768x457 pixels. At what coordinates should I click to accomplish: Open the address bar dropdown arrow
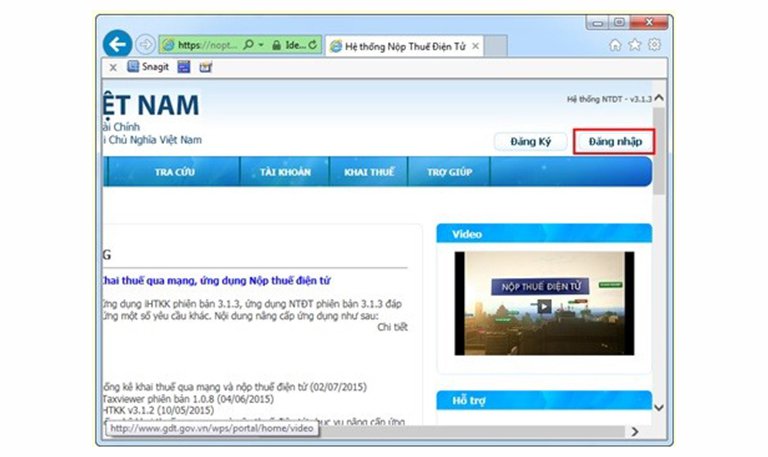click(261, 45)
